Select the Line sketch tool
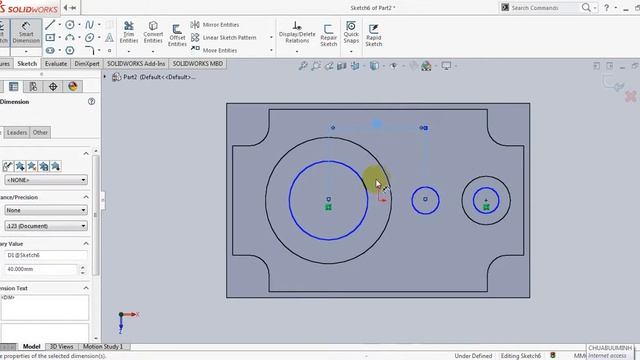Image resolution: width=640 pixels, height=360 pixels. [50, 25]
